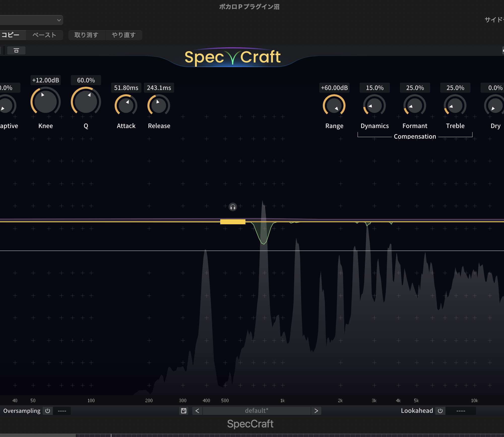This screenshot has height=437, width=504.
Task: Click the やり直す redo button
Action: 124,35
